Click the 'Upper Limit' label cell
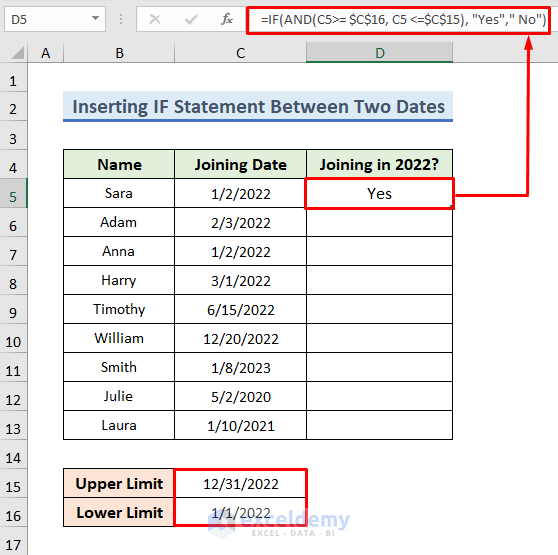Screen dimensions: 558x555 click(119, 483)
